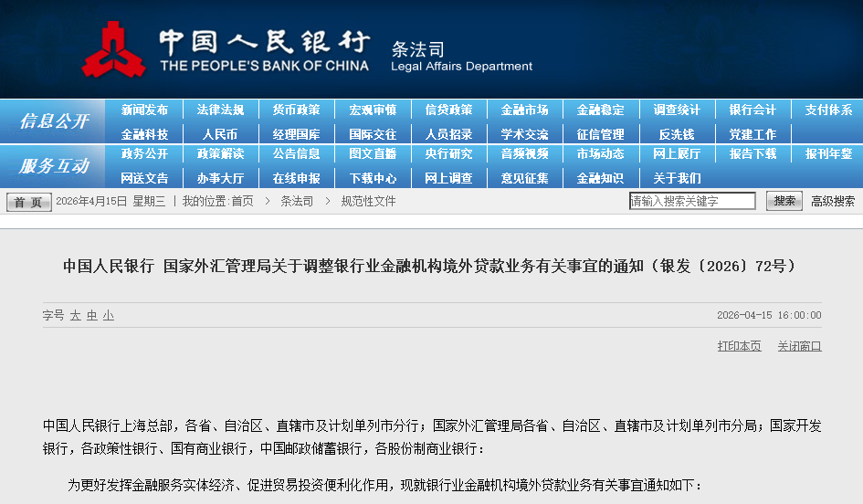Set font size to 中 (medium)
The height and width of the screenshot is (504, 863).
(92, 315)
